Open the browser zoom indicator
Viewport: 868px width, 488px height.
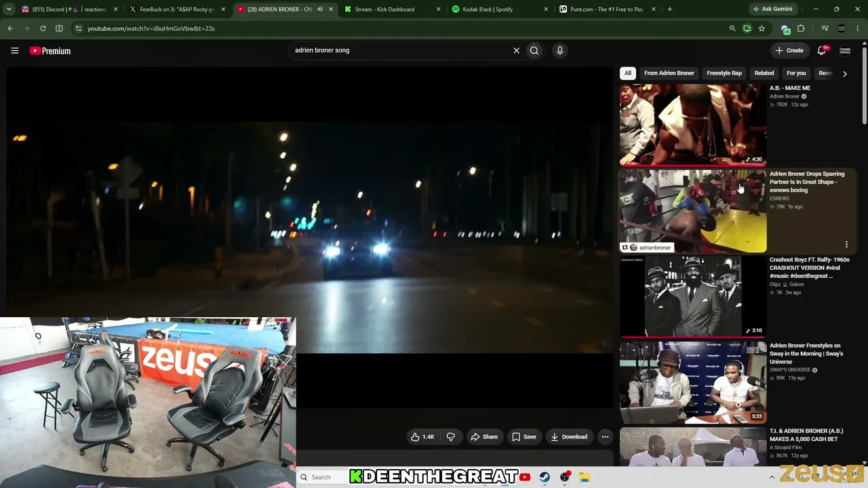click(732, 28)
